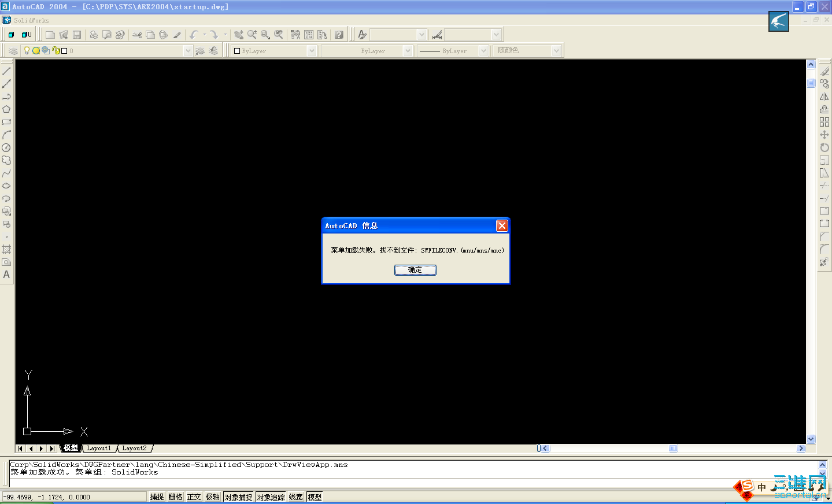
Task: Open the ByLayer linetype dropdown
Action: click(408, 51)
